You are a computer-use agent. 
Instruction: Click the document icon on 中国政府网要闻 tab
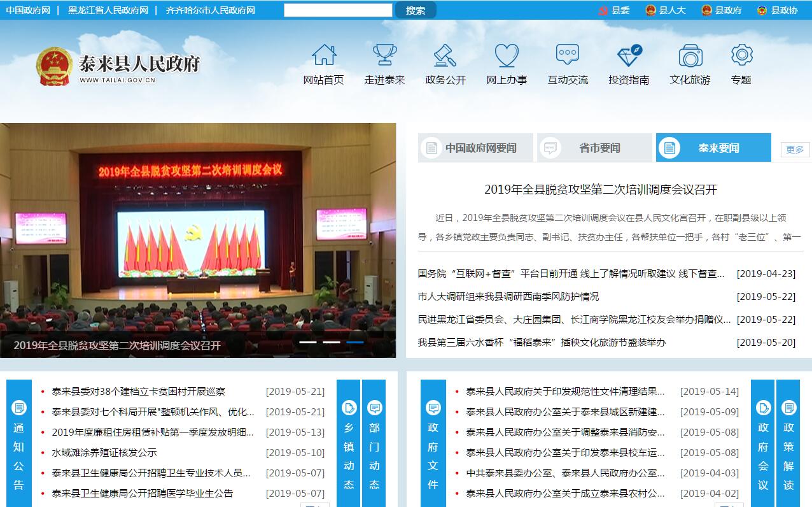(x=431, y=148)
